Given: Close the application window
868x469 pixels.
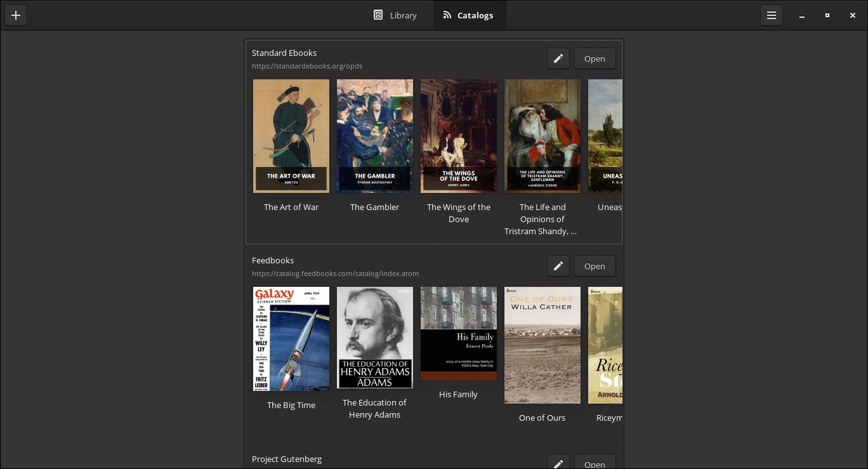Looking at the screenshot, I should point(853,15).
